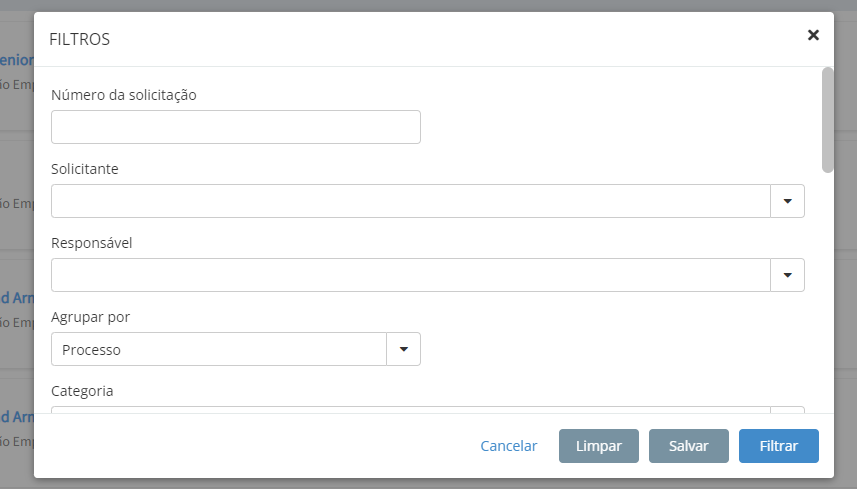This screenshot has height=489, width=857.
Task: Click the Solicitante label text
Action: pos(85,169)
